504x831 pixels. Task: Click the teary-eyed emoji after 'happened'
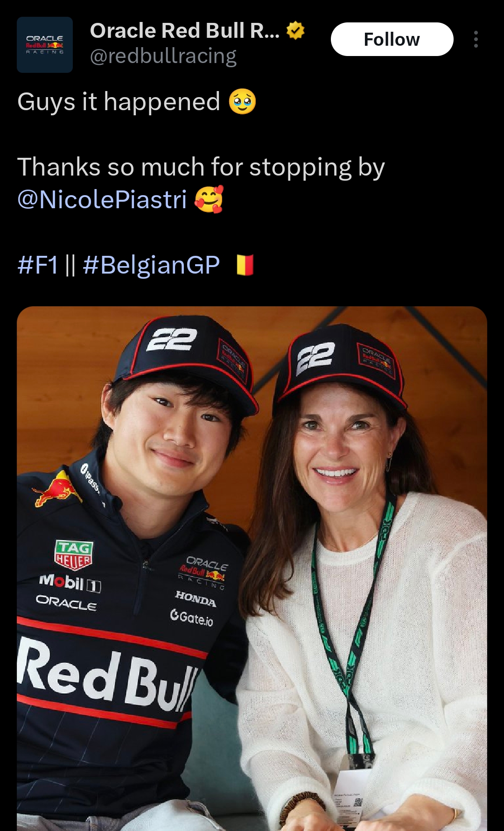tap(242, 102)
